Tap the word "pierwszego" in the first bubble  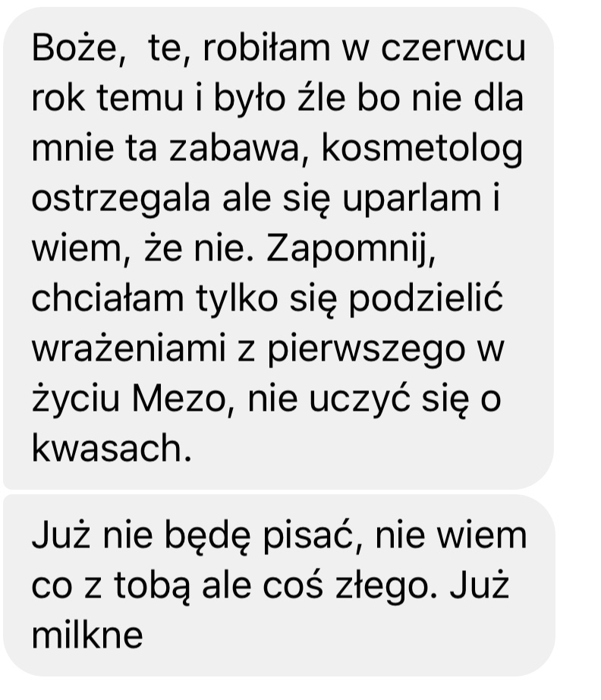(x=367, y=351)
